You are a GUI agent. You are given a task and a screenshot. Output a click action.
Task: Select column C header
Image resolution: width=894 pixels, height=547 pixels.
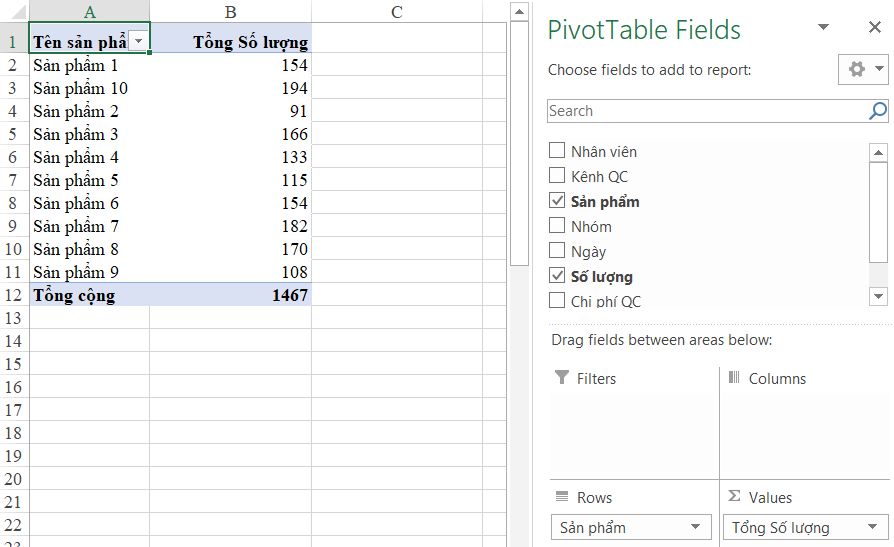397,11
